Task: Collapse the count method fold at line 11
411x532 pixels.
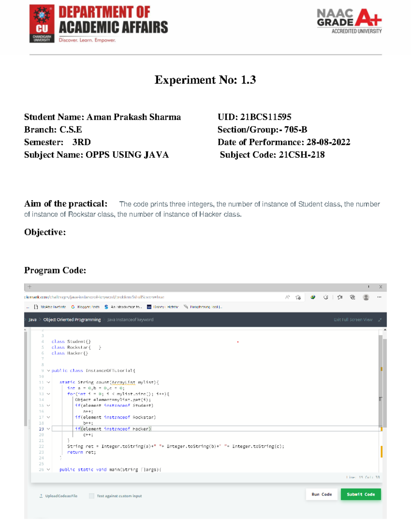Action: click(x=48, y=382)
